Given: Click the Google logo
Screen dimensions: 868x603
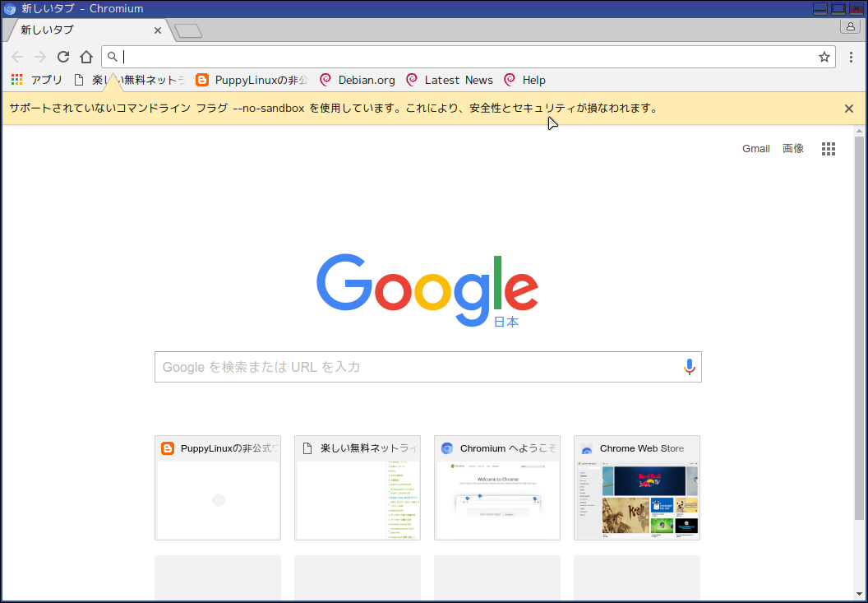Looking at the screenshot, I should [427, 290].
